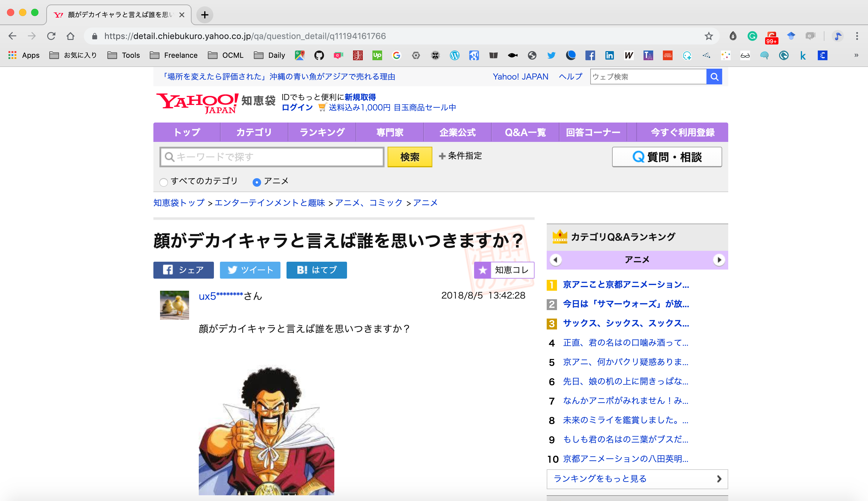Open the ランキング navigation tab
This screenshot has height=501, width=868.
point(322,132)
